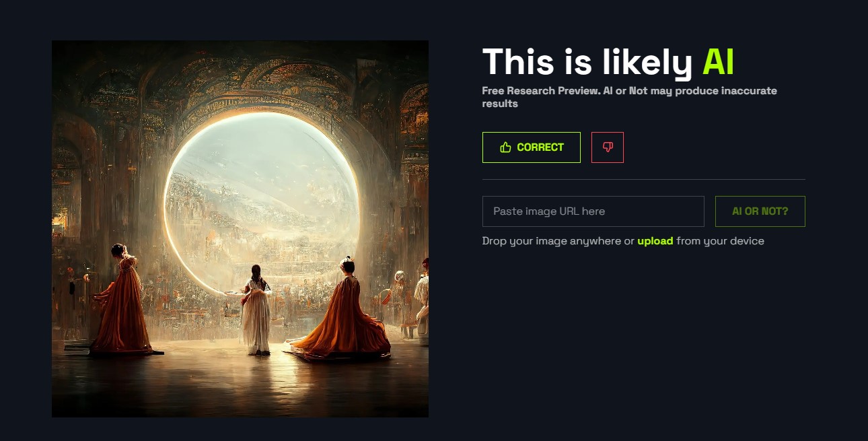868x441 pixels.
Task: Click the 'from your device' text
Action: [720, 241]
